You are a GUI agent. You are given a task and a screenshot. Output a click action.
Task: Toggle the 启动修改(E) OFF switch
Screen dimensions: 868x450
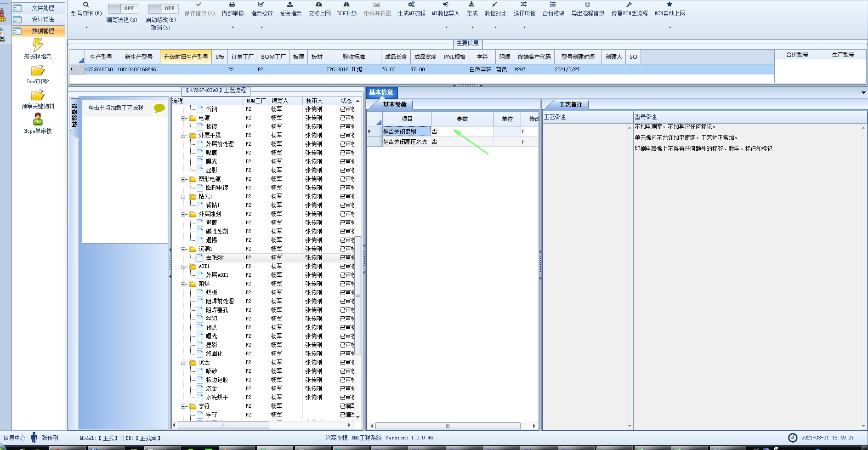[x=163, y=8]
